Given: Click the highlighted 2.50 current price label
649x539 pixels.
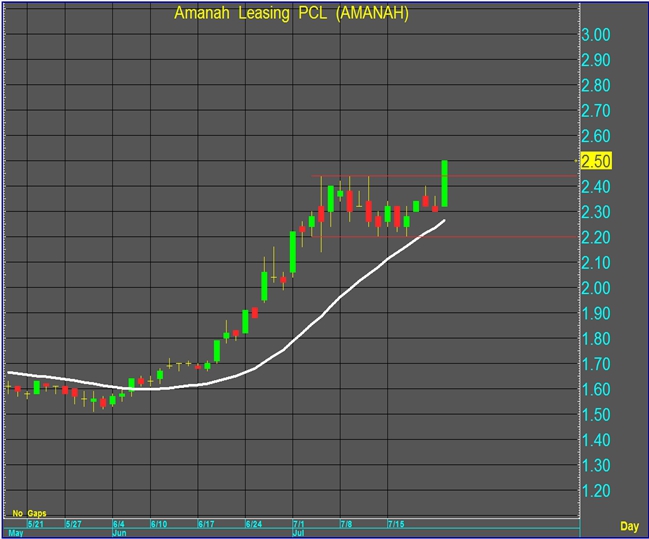Looking at the screenshot, I should tap(596, 161).
